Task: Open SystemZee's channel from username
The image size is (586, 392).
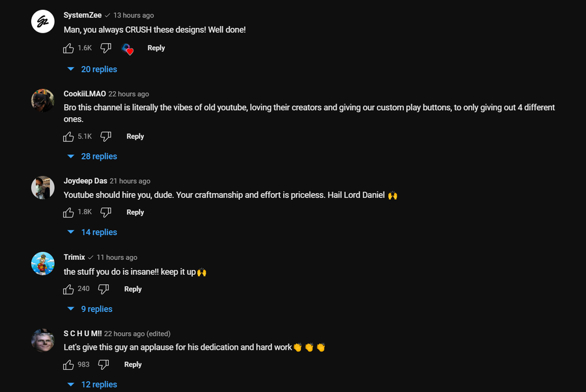Action: pyautogui.click(x=83, y=15)
